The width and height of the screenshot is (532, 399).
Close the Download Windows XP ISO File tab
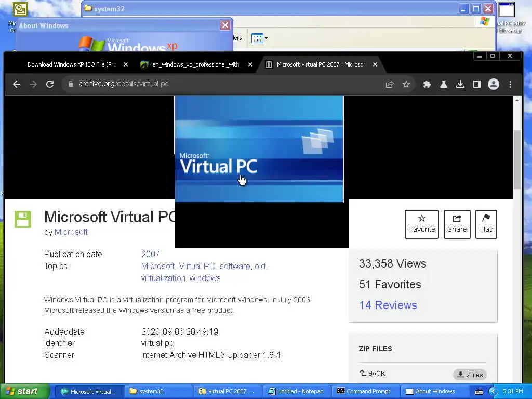[126, 64]
